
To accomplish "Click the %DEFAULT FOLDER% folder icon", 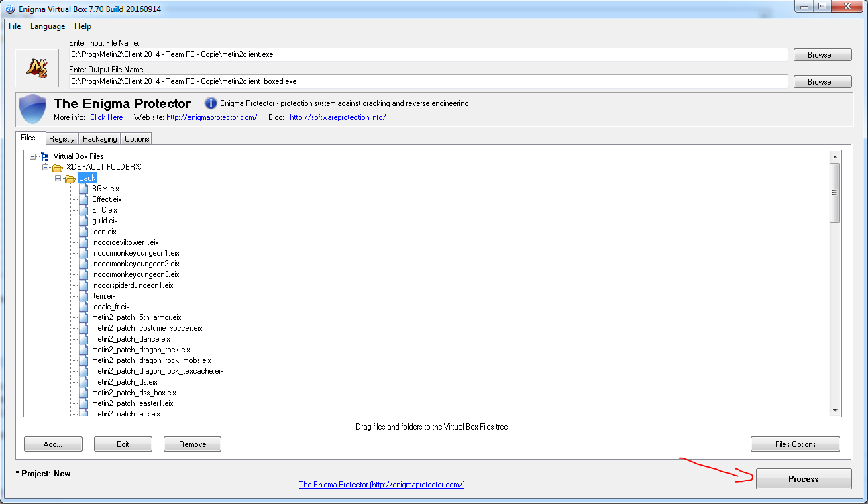I will (58, 167).
